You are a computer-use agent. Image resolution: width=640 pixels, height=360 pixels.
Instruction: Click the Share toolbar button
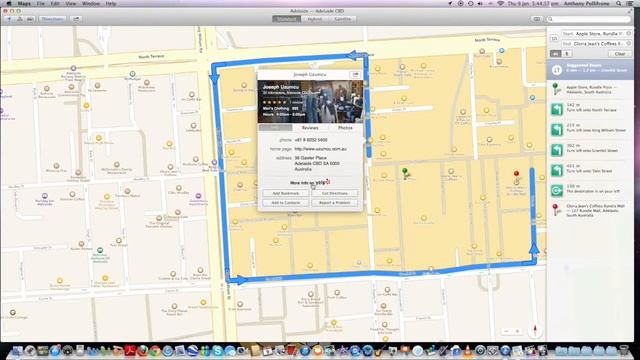click(76, 19)
